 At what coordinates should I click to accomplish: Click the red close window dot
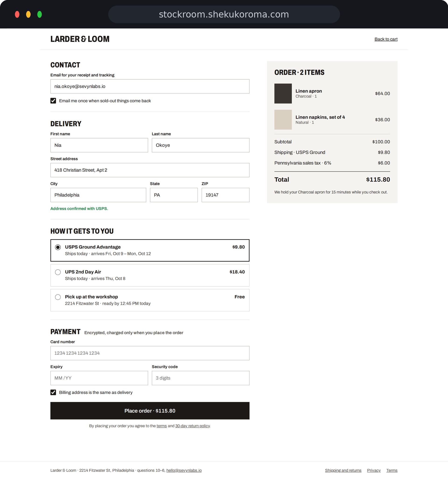click(17, 14)
